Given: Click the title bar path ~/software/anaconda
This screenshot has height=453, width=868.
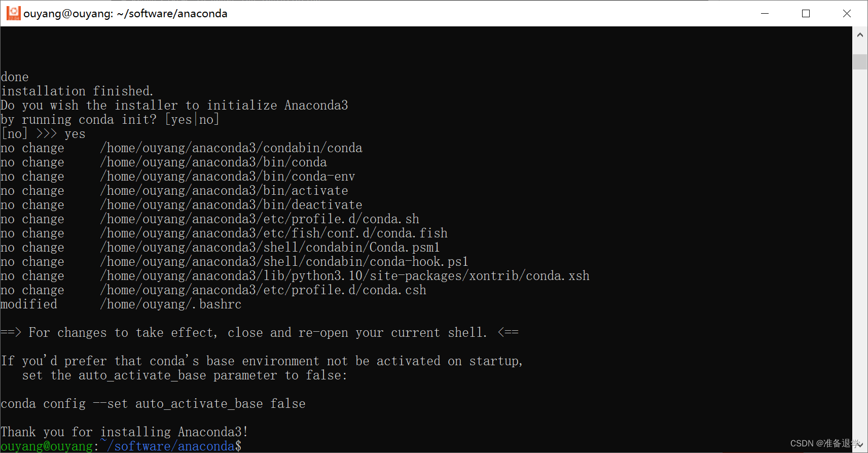Looking at the screenshot, I should tap(172, 13).
